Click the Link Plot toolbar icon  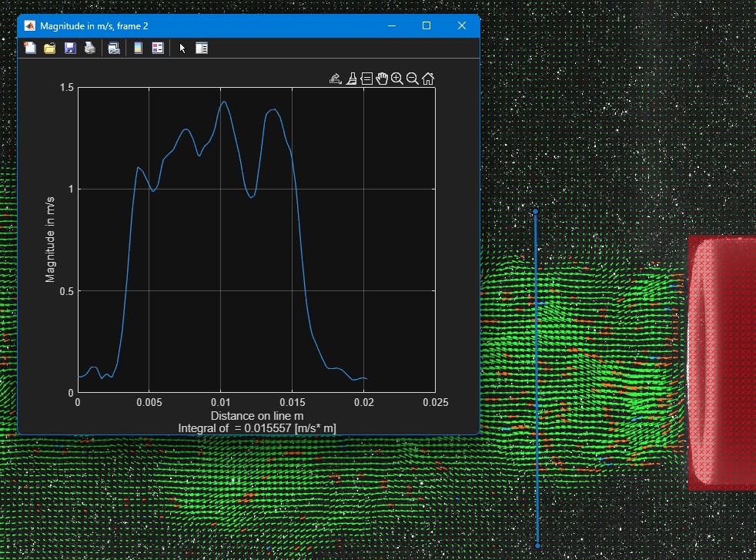pos(114,48)
